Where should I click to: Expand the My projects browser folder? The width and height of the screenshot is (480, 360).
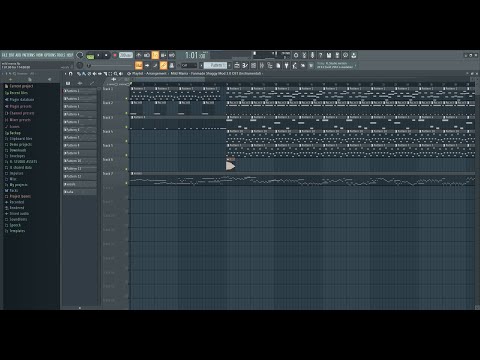pos(17,185)
